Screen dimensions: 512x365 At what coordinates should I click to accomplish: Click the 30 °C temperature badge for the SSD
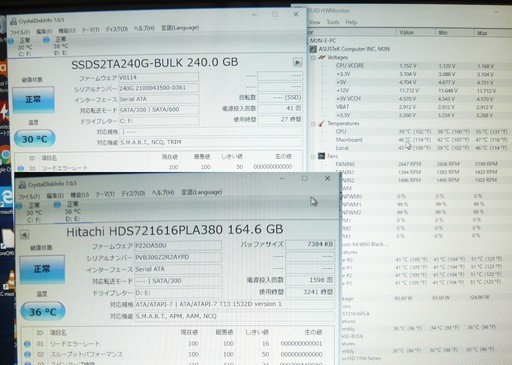pos(34,138)
